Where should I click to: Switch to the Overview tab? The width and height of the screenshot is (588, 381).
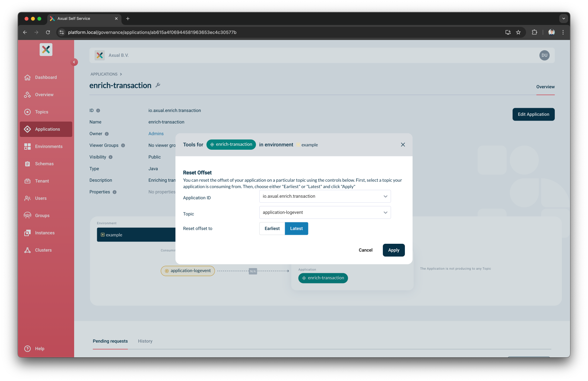[x=545, y=87]
